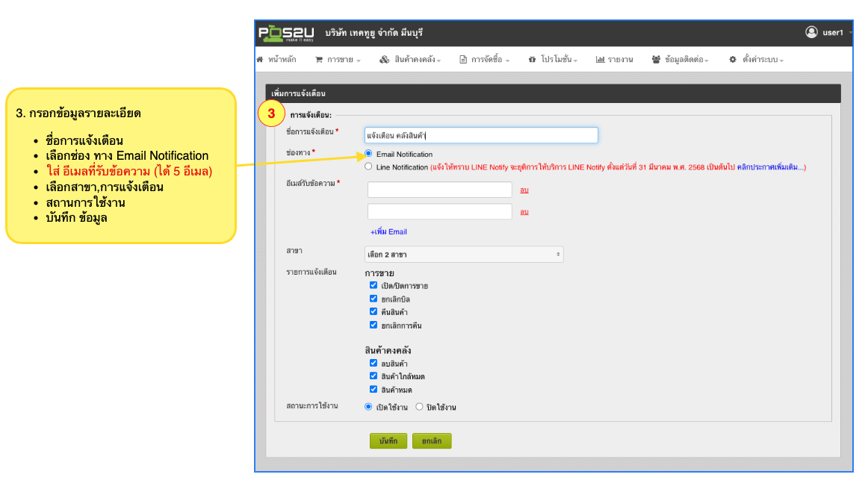Click the บริษัท เทคทูยู company name text
This screenshot has height=489, width=868.
point(374,33)
